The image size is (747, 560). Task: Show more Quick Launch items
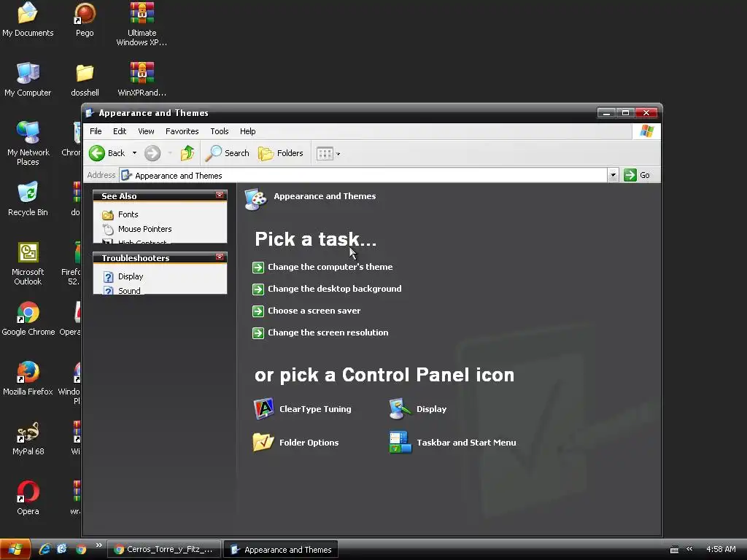(x=98, y=545)
